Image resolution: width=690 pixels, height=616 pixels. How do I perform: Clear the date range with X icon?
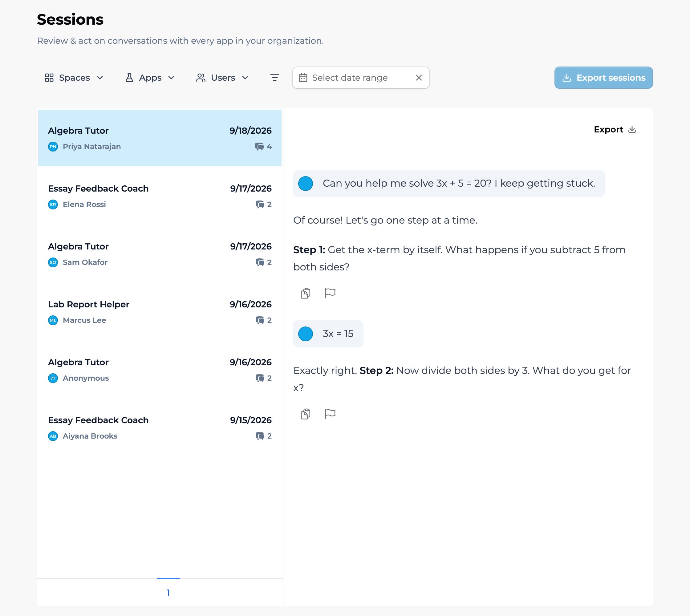point(419,78)
